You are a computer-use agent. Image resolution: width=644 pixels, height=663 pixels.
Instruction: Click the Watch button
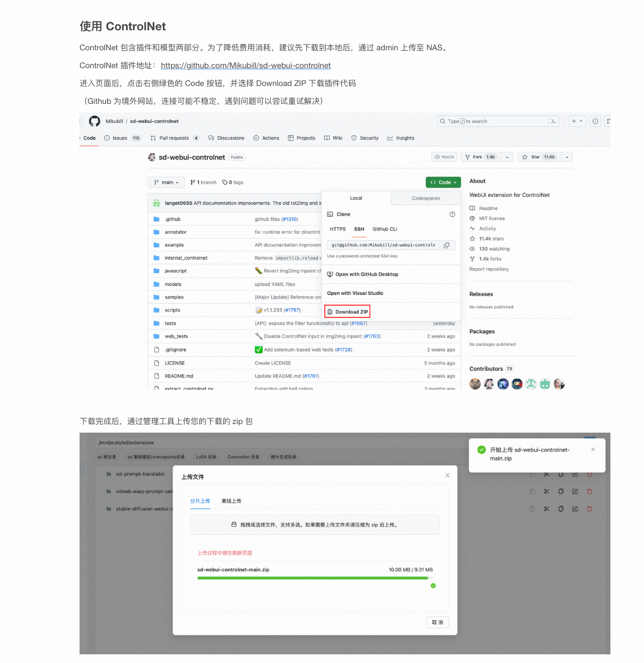pyautogui.click(x=444, y=157)
